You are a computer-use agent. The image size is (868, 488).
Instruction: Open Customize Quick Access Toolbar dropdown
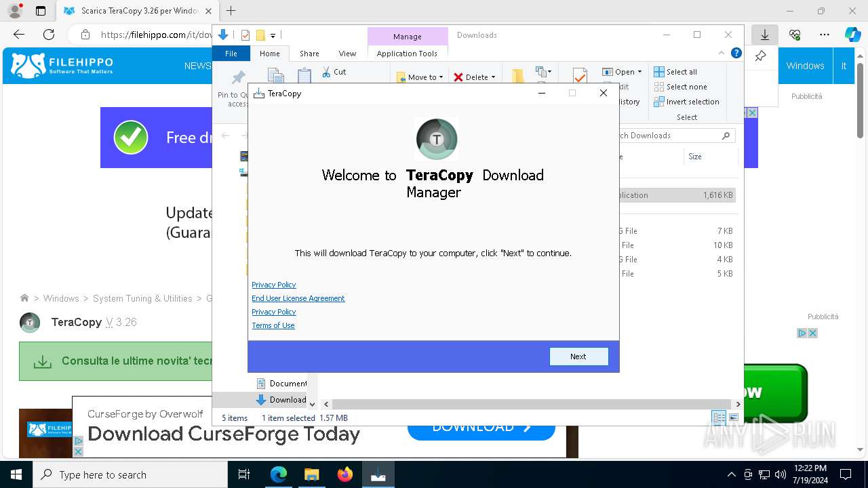pos(273,35)
